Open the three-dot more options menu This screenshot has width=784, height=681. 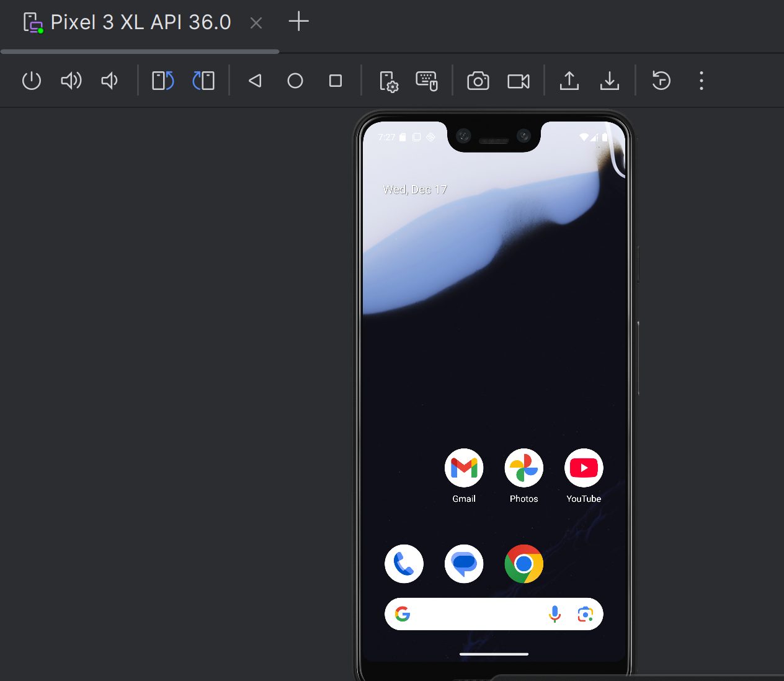pyautogui.click(x=702, y=81)
